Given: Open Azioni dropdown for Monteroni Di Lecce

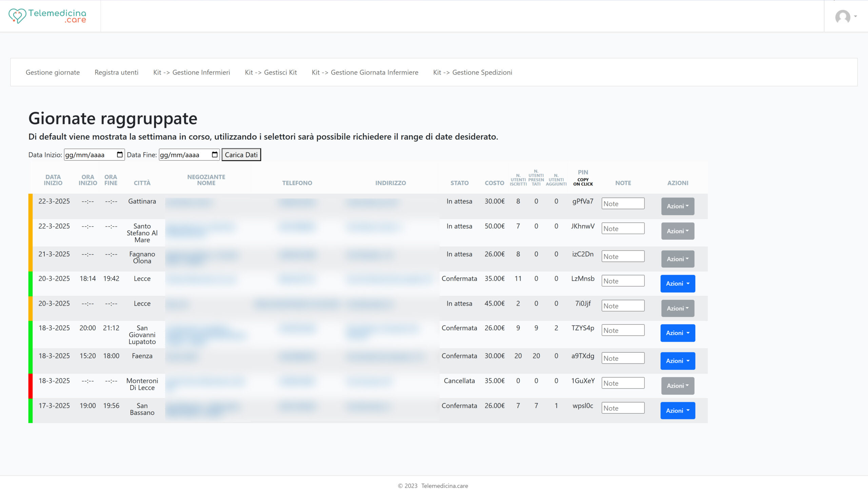Looking at the screenshot, I should click(677, 385).
